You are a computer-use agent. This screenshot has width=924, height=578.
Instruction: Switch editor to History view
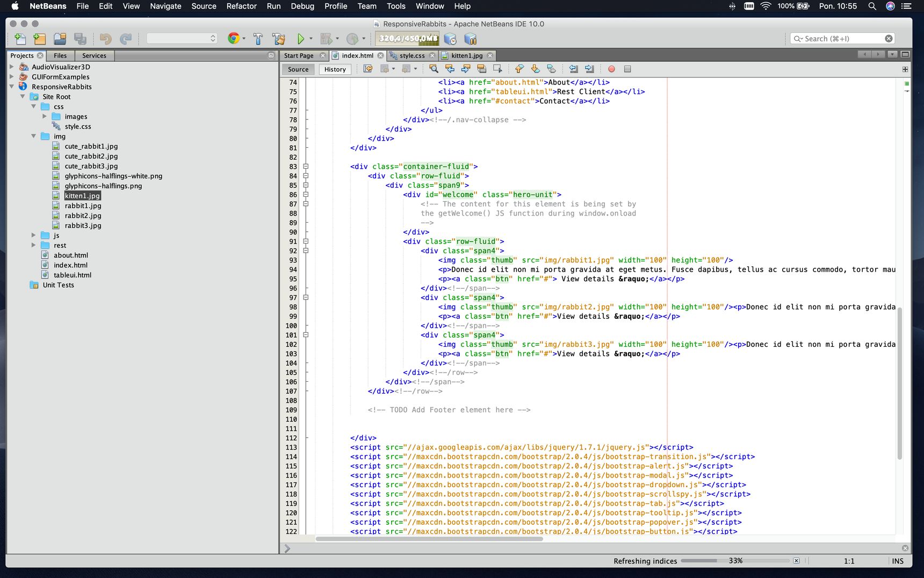click(x=335, y=69)
